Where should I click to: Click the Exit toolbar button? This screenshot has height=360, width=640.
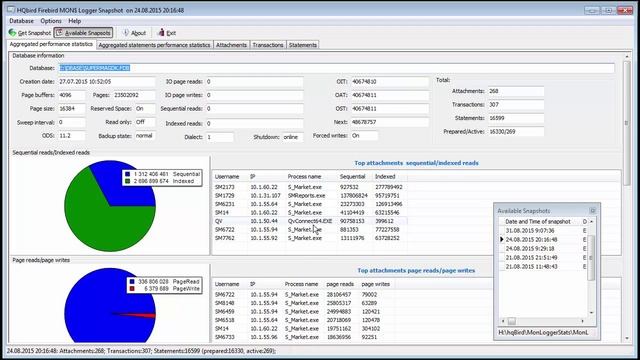[x=167, y=33]
